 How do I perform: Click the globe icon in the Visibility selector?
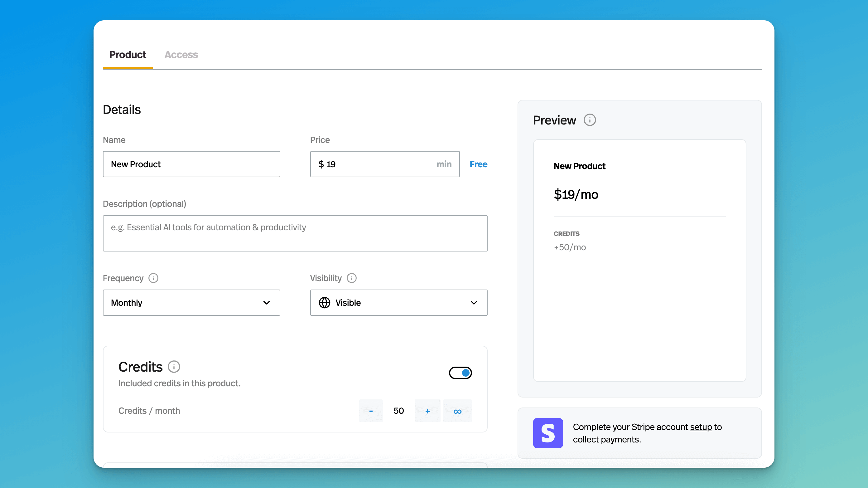tap(325, 303)
